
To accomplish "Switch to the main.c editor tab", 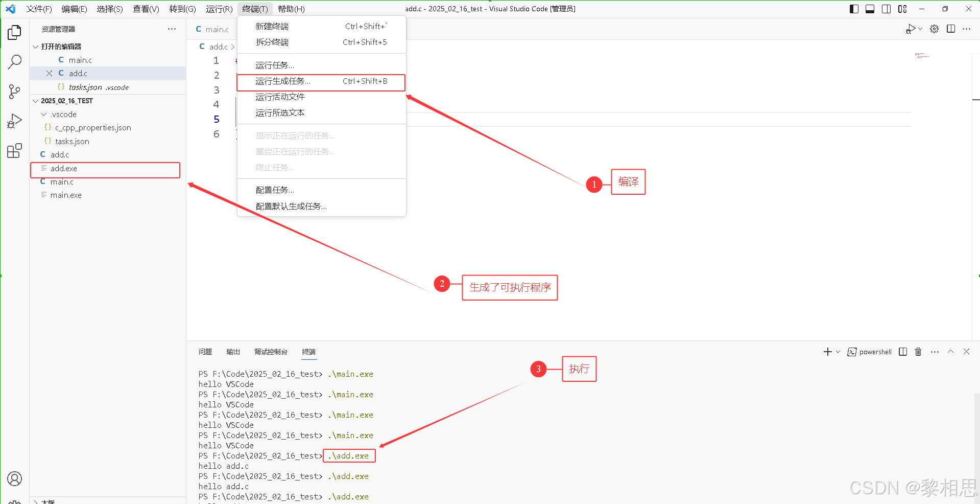I will coord(212,29).
